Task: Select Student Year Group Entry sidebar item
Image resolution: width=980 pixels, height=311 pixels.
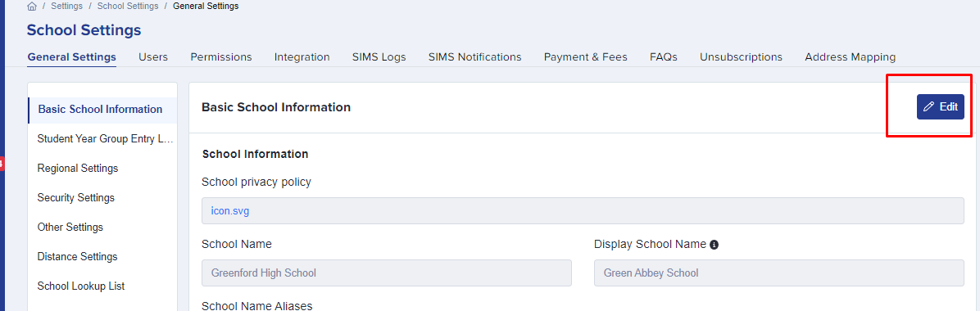Action: 103,138
